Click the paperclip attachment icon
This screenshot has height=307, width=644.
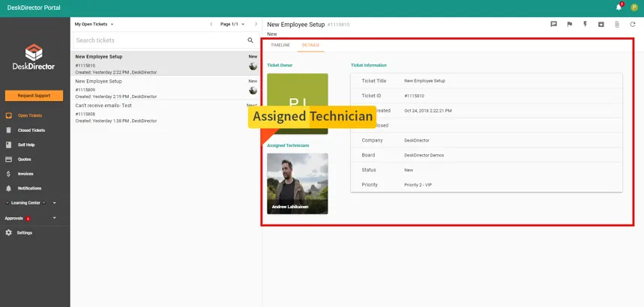[616, 24]
